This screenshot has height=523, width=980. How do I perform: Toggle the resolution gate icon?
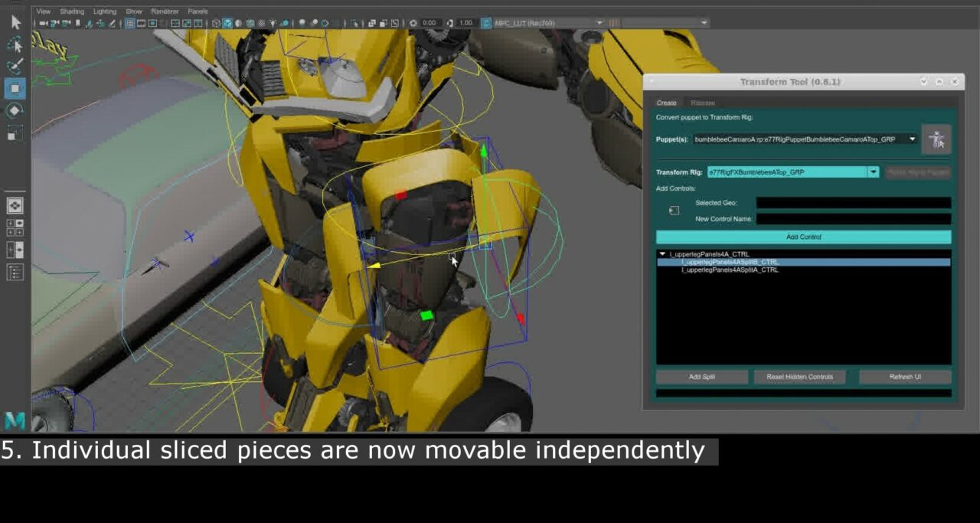[x=153, y=23]
